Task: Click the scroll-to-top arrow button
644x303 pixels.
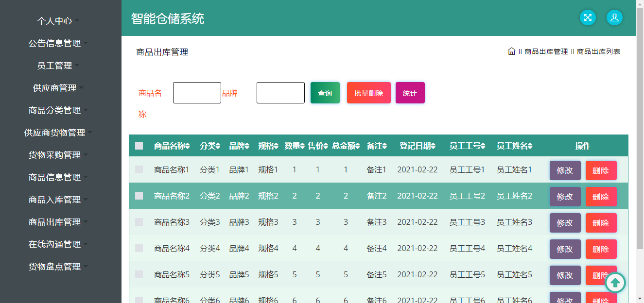Action: click(x=615, y=282)
